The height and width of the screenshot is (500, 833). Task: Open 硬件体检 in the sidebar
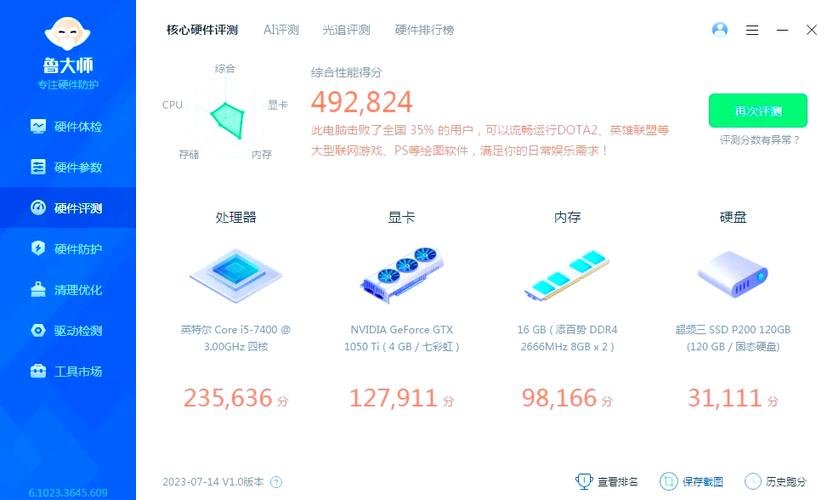pos(67,126)
